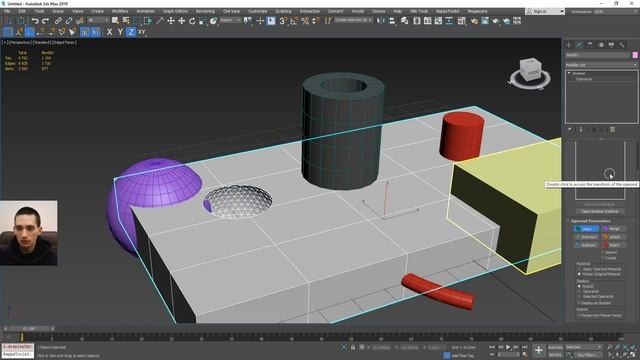Screen dimensions: 640x360
Task: Open the Modifier List dropdown
Action: pos(601,65)
